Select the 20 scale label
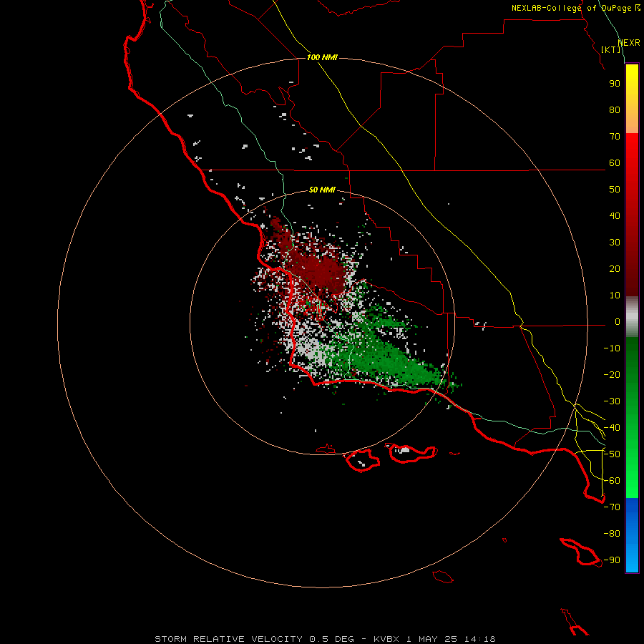644x644 pixels. [x=615, y=269]
